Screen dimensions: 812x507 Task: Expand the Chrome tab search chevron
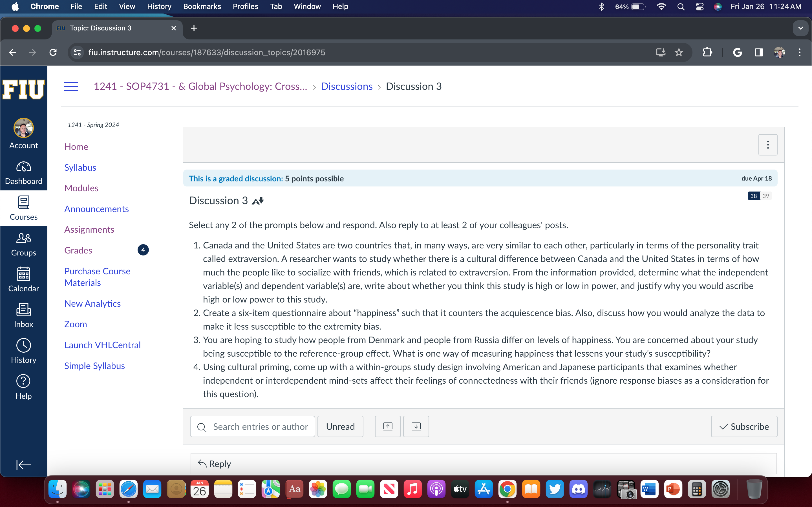tap(801, 28)
